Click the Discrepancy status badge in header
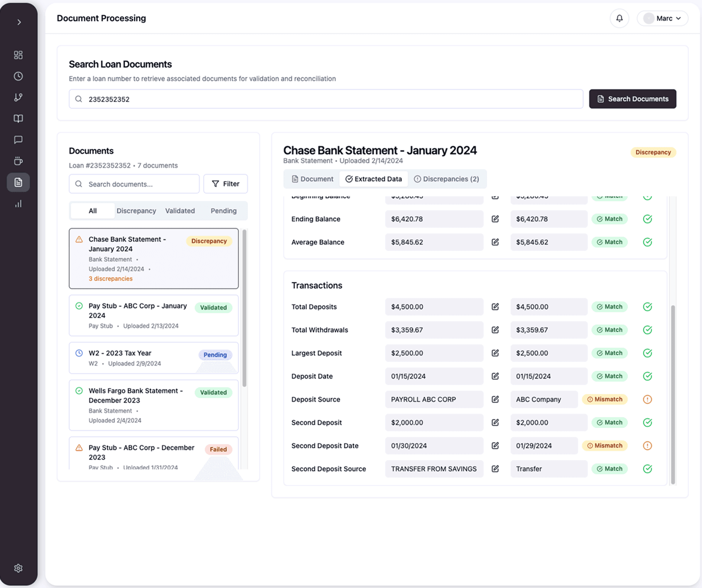Screen dimensions: 702x588 pyautogui.click(x=653, y=152)
